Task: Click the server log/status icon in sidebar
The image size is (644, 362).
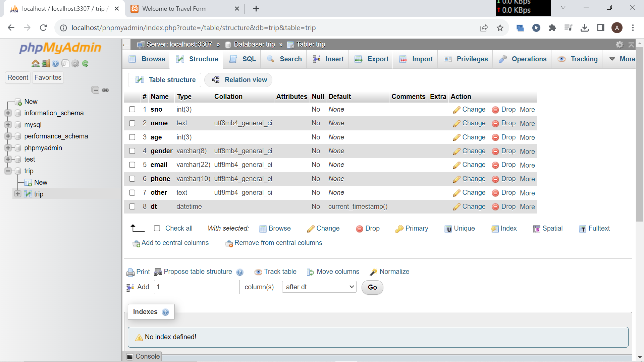Action: coord(46,64)
